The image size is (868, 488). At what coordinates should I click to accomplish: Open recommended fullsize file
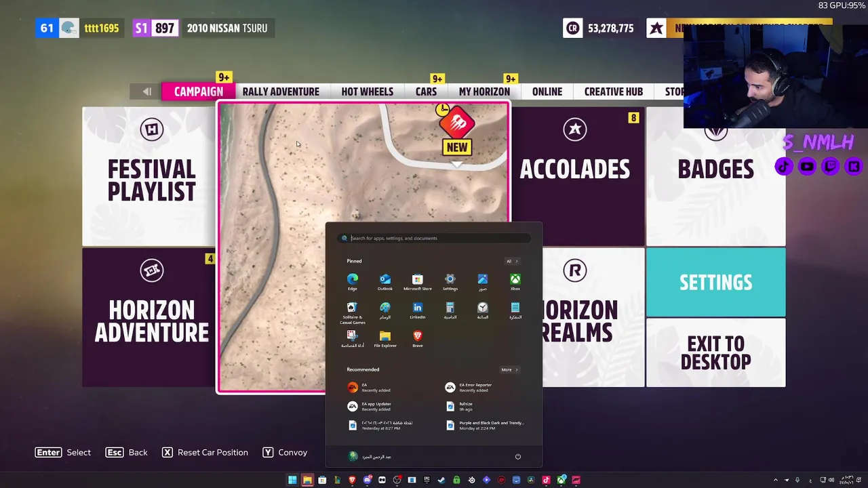pos(459,406)
